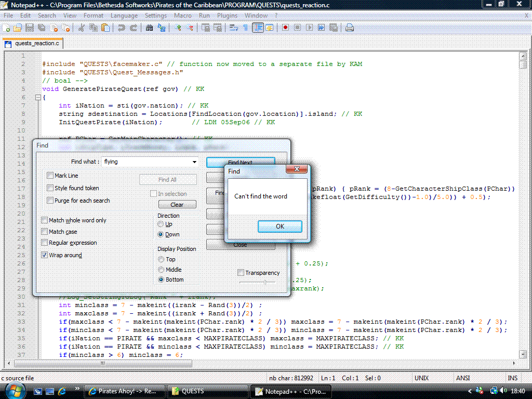
Task: Show all characters with the pilcrow icon
Action: 245,28
